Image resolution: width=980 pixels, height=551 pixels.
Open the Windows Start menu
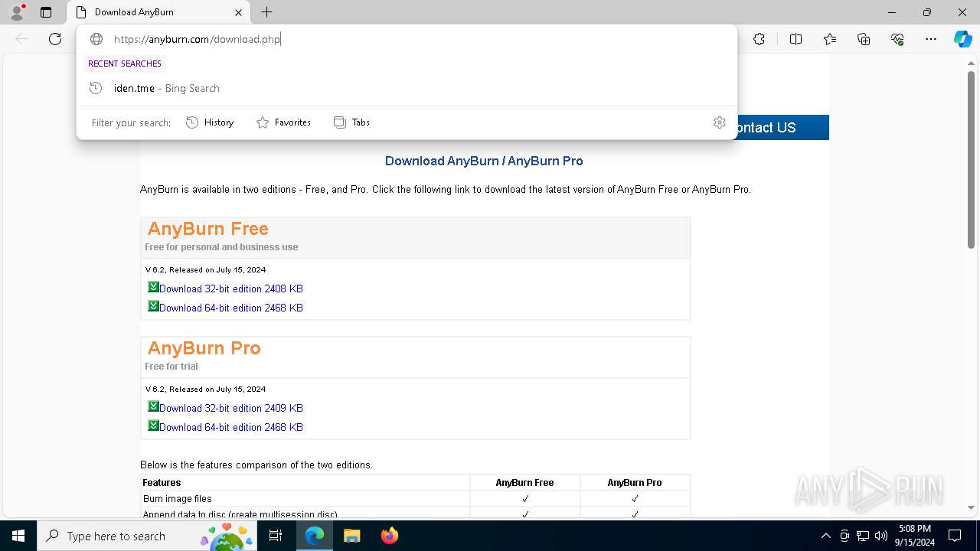point(18,536)
